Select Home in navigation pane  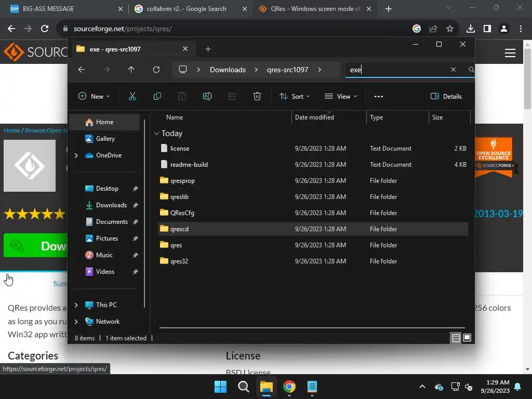click(x=105, y=122)
